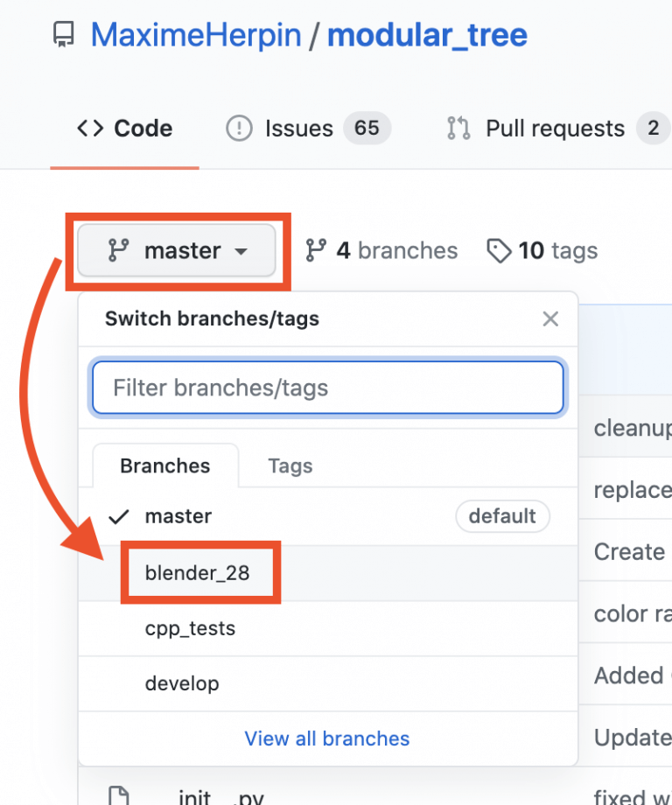Open the MaximeHerpin profile link
This screenshot has height=805, width=672.
pyautogui.click(x=196, y=35)
